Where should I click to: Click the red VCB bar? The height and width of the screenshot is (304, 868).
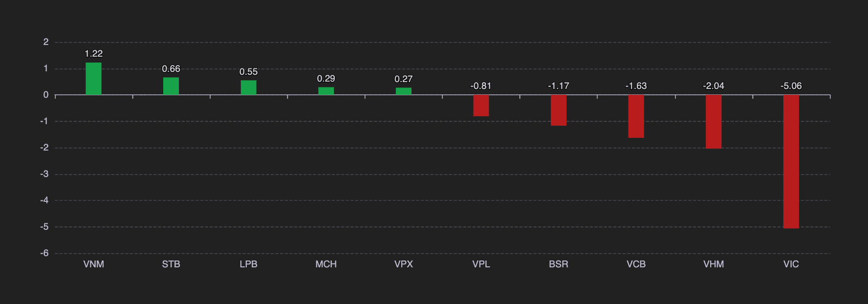tap(636, 116)
